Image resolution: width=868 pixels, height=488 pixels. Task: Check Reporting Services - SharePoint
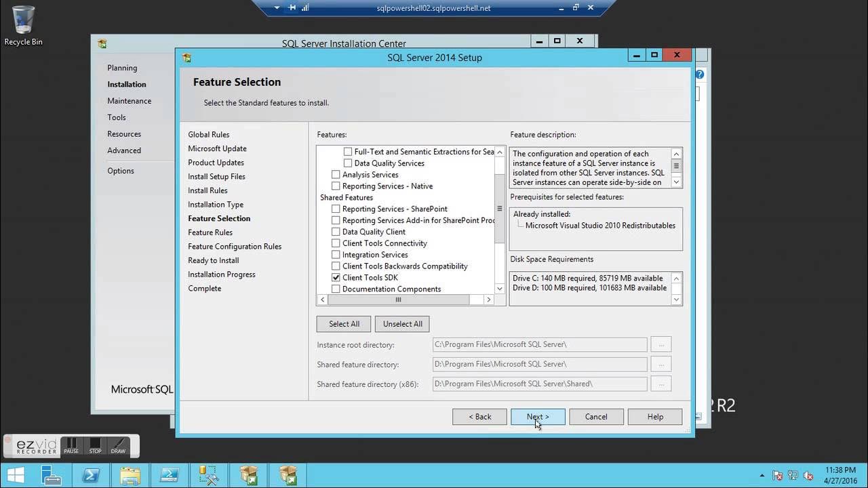coord(336,209)
